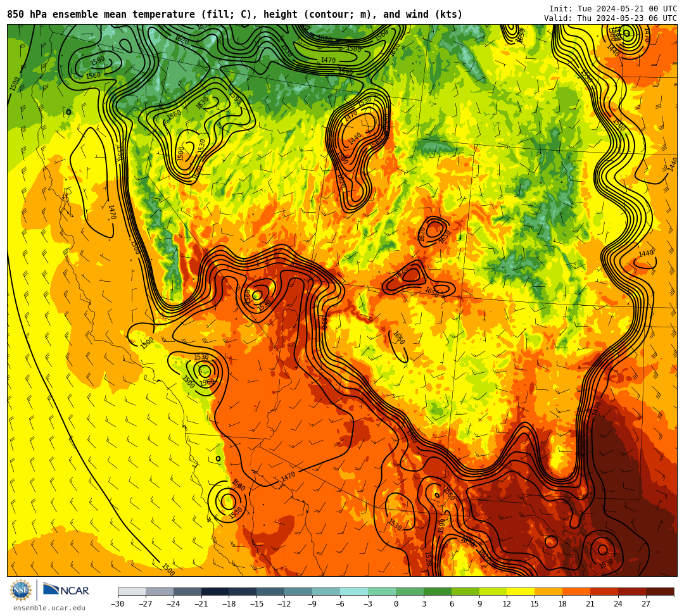The width and height of the screenshot is (684, 616).
Task: Click the 3 colorbar tick label
Action: 424,604
